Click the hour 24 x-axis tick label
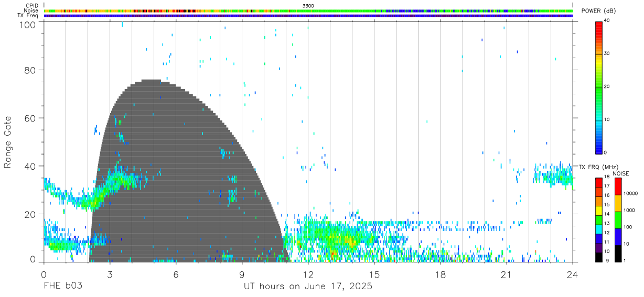The width and height of the screenshot is (644, 297). (x=573, y=273)
